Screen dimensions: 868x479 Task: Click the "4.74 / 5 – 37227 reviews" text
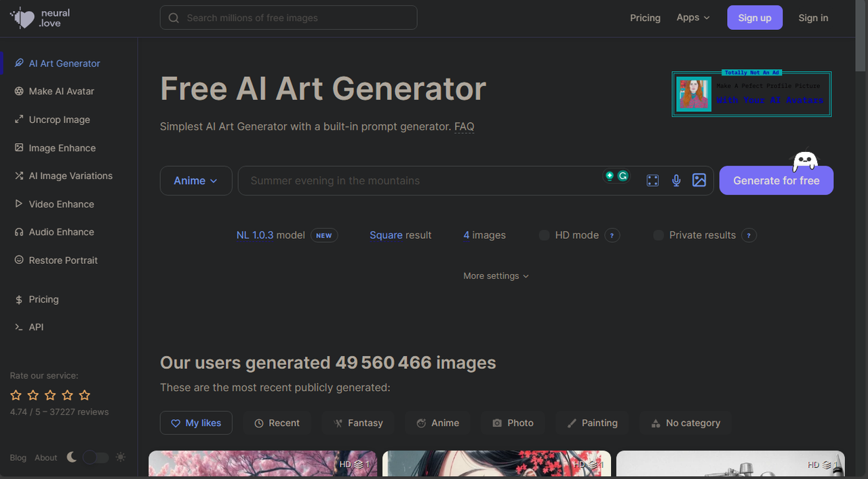tap(59, 412)
